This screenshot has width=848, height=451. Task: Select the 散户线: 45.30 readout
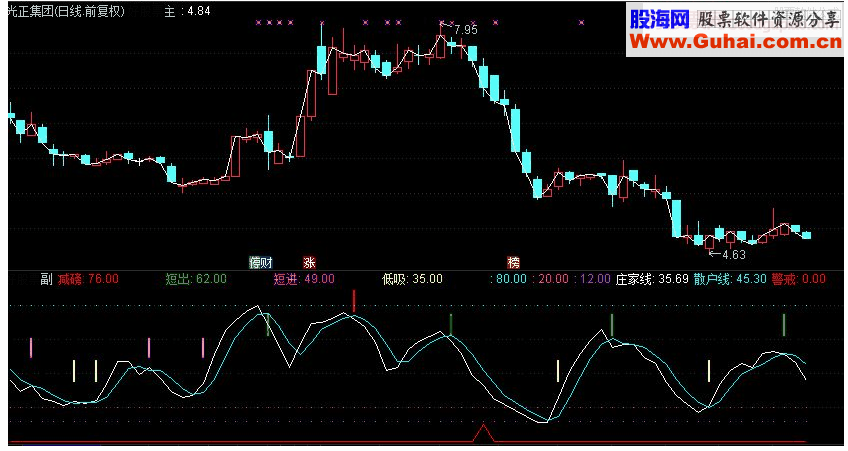coord(730,279)
